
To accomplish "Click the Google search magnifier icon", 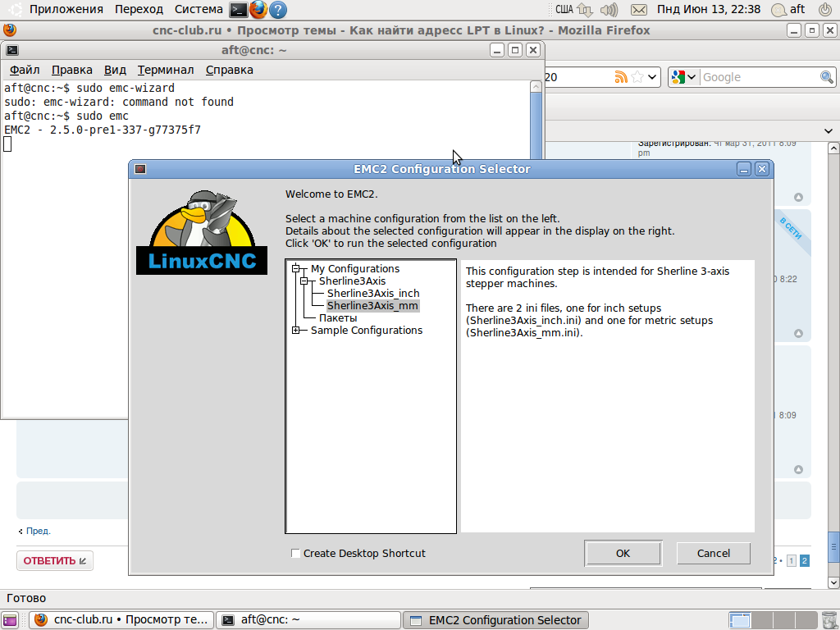I will [x=827, y=77].
